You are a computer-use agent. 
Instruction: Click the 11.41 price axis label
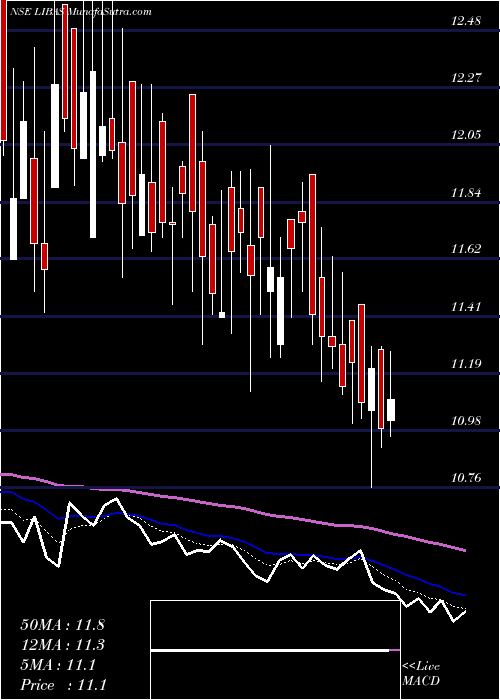point(467,307)
